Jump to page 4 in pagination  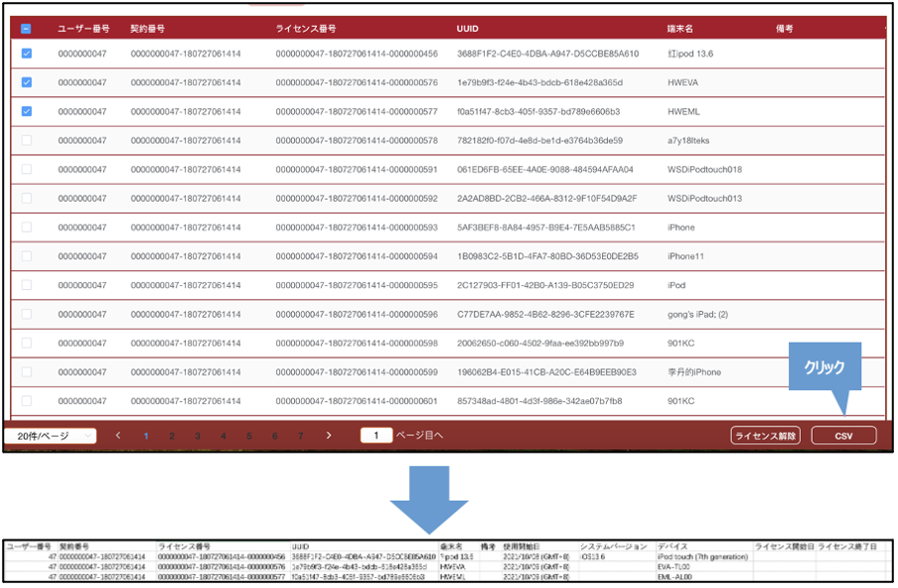click(224, 435)
